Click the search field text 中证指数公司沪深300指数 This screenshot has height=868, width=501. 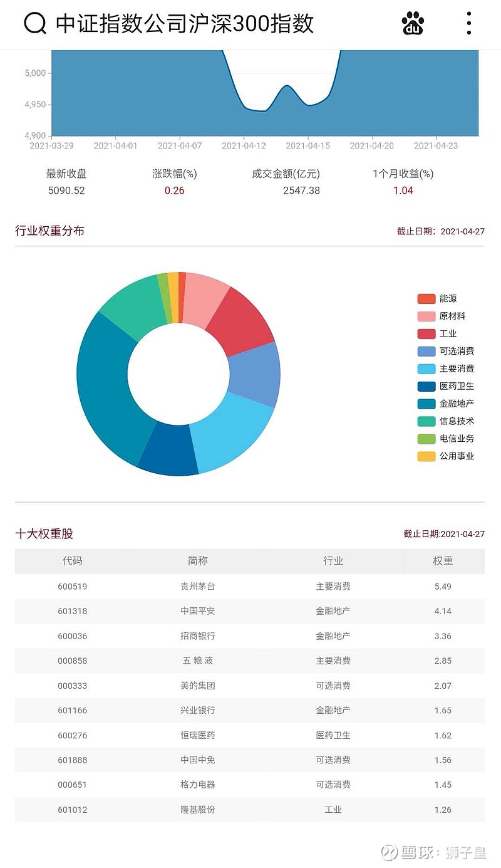185,24
